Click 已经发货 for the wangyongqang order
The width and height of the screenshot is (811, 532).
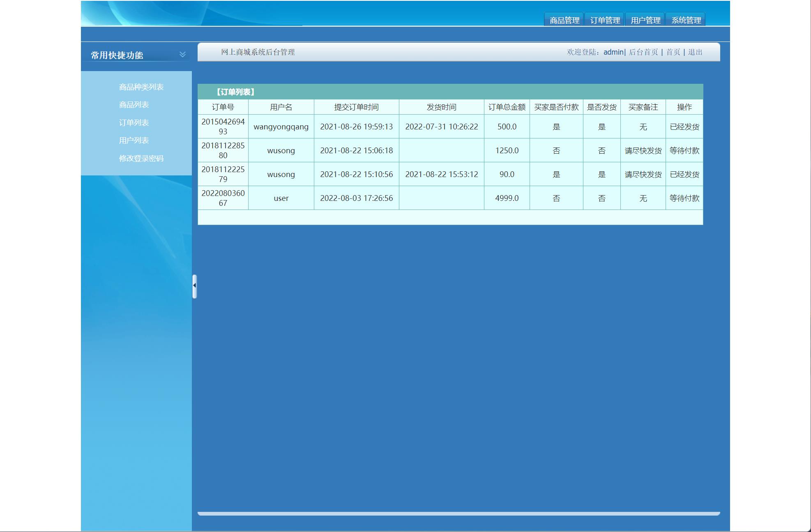tap(684, 127)
